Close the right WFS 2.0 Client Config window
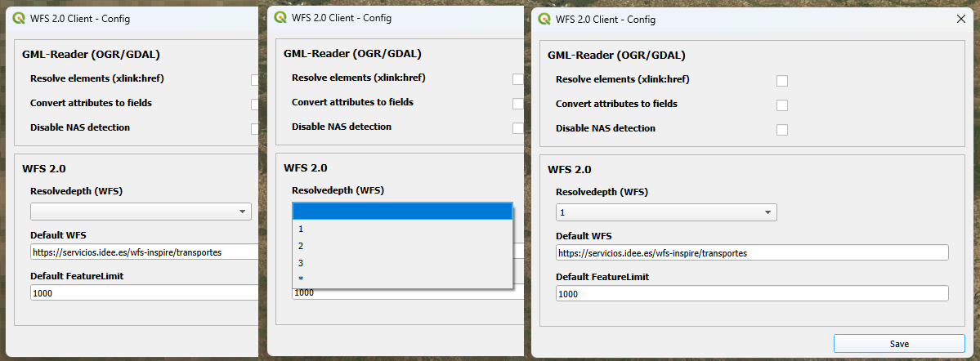Viewport: 980px width, 361px height. (x=961, y=20)
